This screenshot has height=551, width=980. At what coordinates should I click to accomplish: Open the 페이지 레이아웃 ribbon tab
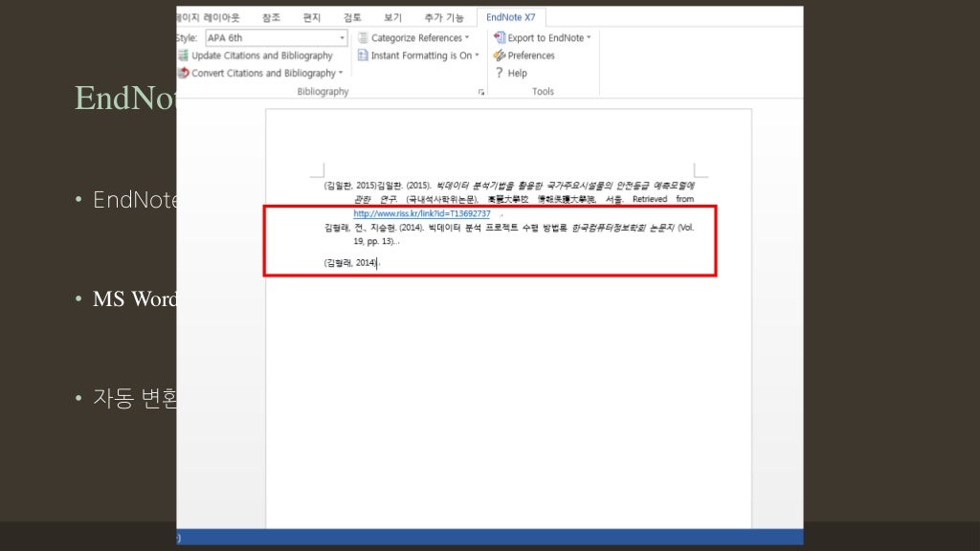click(209, 17)
